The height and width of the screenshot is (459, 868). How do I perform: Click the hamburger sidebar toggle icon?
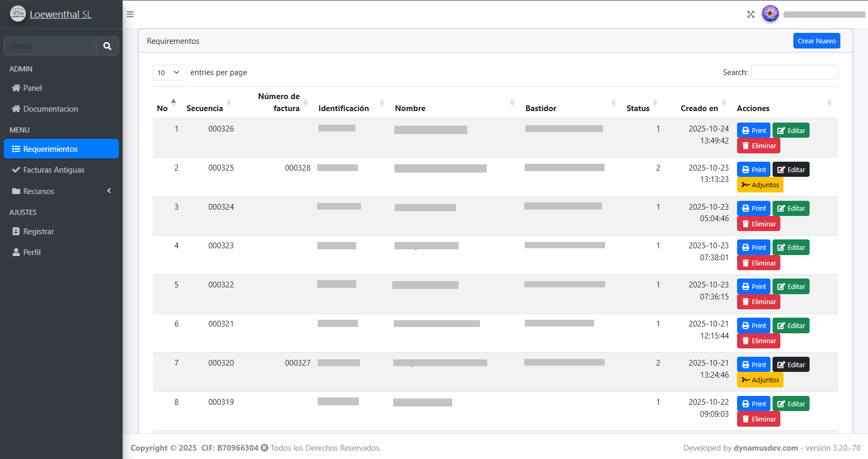130,15
